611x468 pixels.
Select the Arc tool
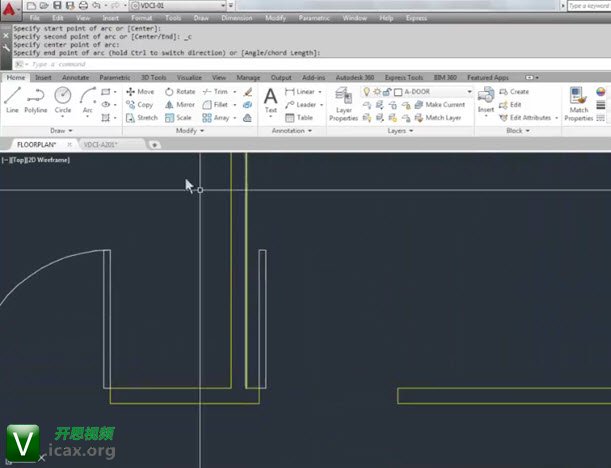point(88,99)
